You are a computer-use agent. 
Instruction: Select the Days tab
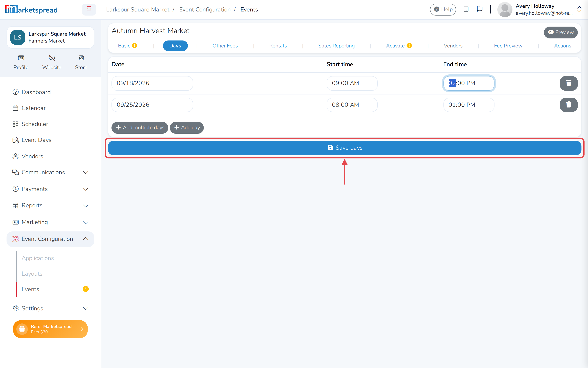(x=175, y=46)
